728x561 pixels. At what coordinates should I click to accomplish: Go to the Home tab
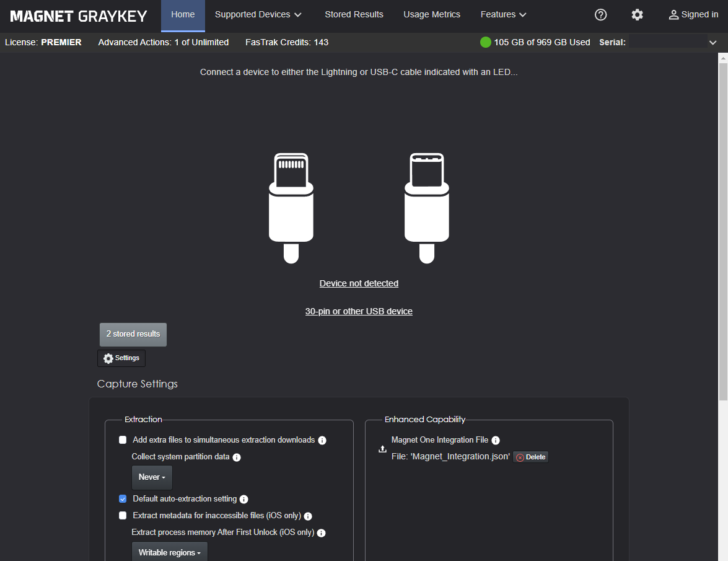coord(183,15)
